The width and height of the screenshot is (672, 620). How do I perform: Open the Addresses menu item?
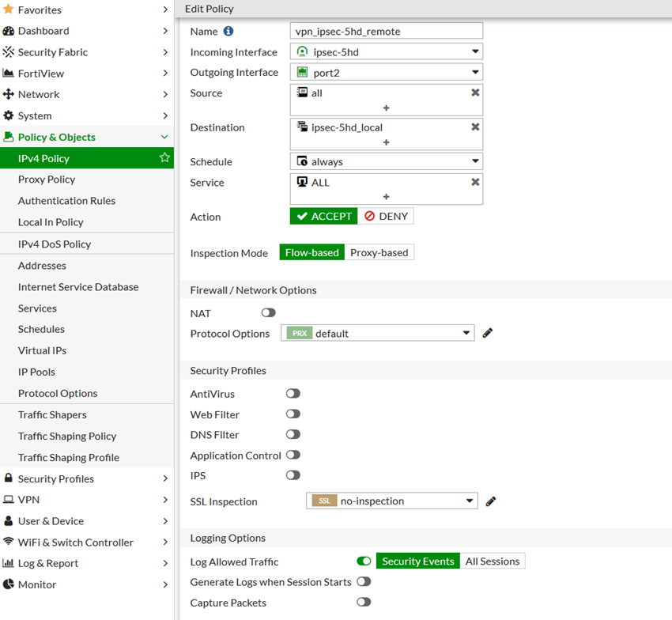pyautogui.click(x=43, y=266)
